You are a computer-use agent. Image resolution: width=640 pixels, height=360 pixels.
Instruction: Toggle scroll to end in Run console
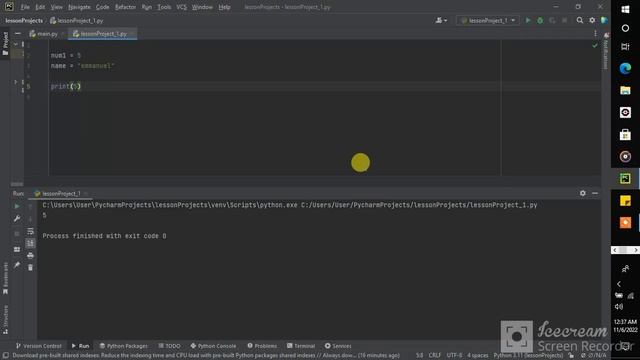(x=30, y=243)
